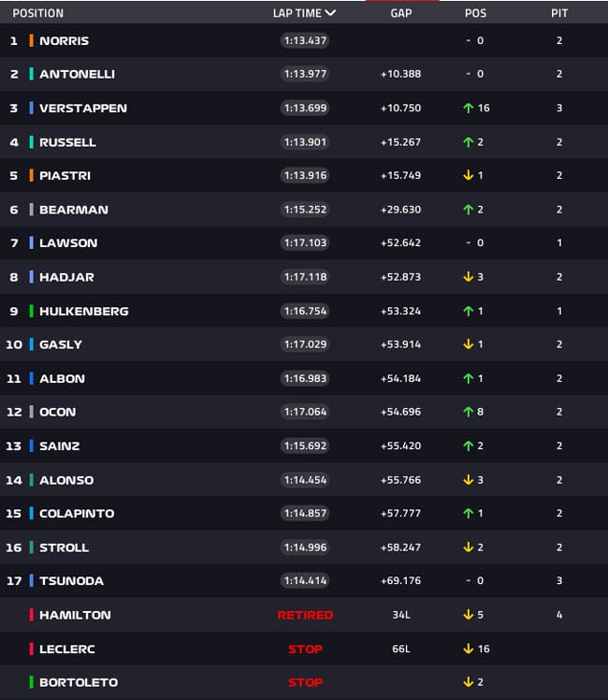The height and width of the screenshot is (700, 608).
Task: Click the green up arrow in Verstappen's row
Action: pyautogui.click(x=468, y=109)
